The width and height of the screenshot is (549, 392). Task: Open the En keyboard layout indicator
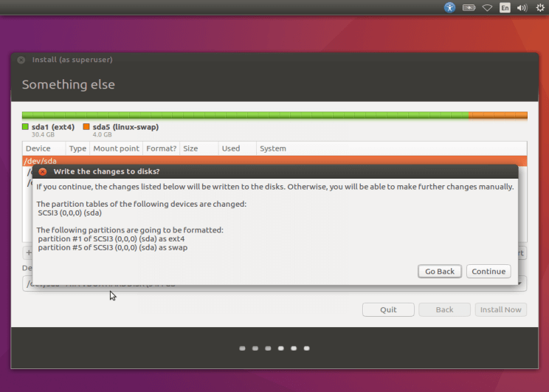pos(505,7)
